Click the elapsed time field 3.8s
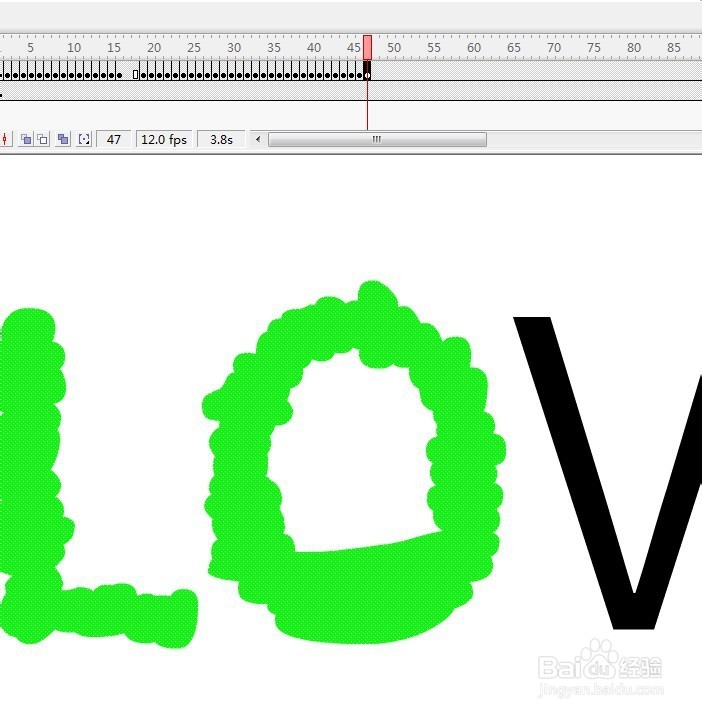Screen dimensions: 702x714 pyautogui.click(x=221, y=139)
